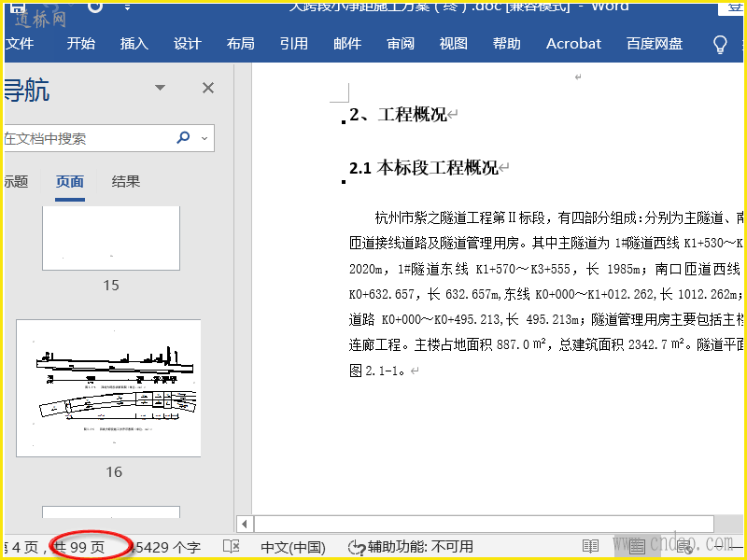Click the "共 99 页" page count in the status bar
This screenshot has width=747, height=560.
coord(79,548)
